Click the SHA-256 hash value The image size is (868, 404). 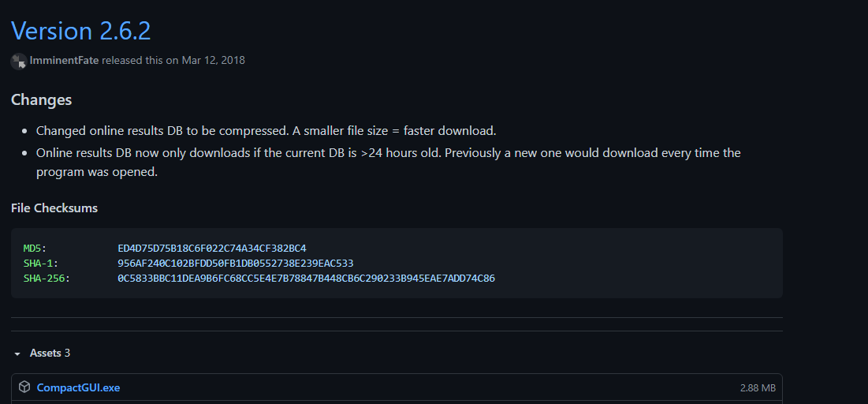pos(306,278)
